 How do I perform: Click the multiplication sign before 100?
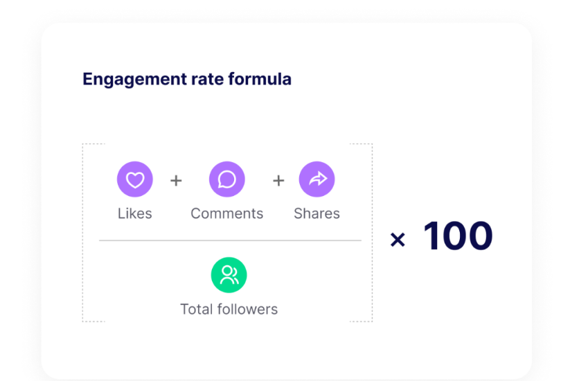click(398, 240)
